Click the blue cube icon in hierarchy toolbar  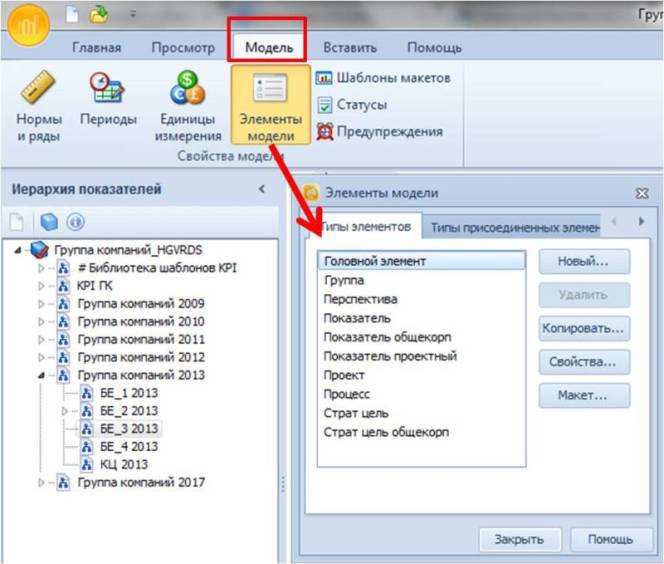48,222
